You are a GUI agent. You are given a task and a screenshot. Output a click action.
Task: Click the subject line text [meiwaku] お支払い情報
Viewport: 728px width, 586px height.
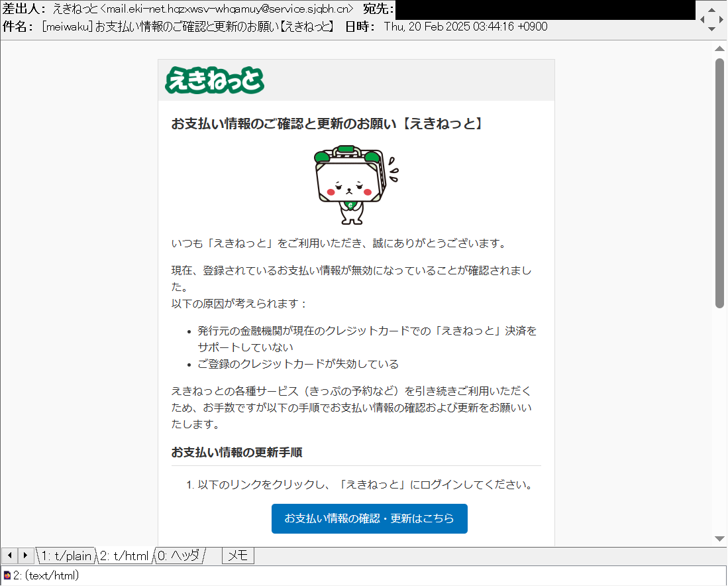pyautogui.click(x=187, y=27)
